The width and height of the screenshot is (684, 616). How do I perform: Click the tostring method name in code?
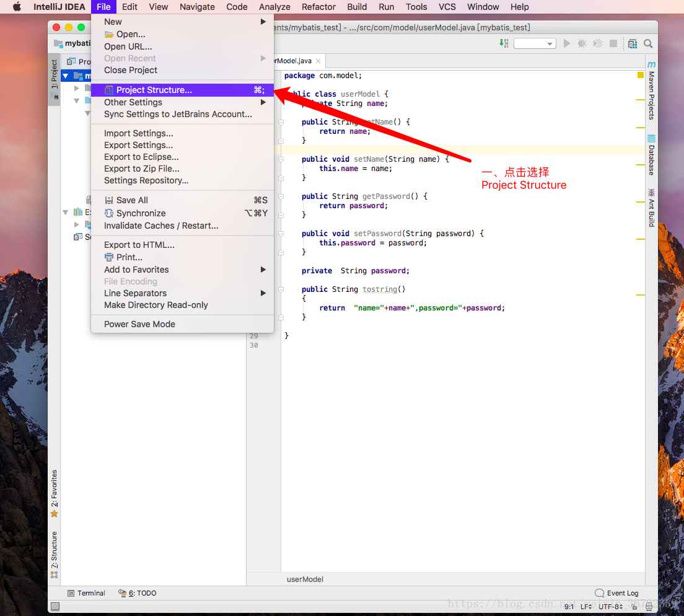coord(380,289)
